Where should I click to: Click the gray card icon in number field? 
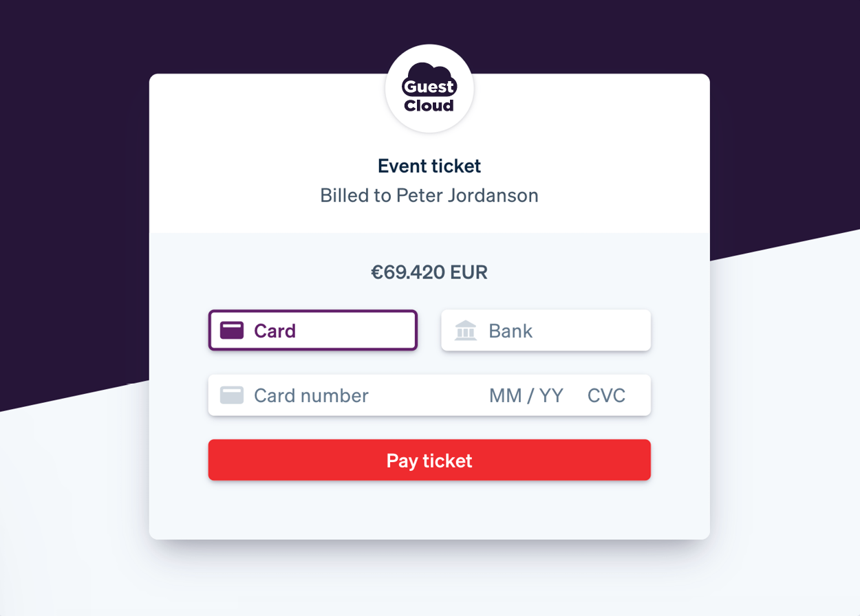point(232,395)
